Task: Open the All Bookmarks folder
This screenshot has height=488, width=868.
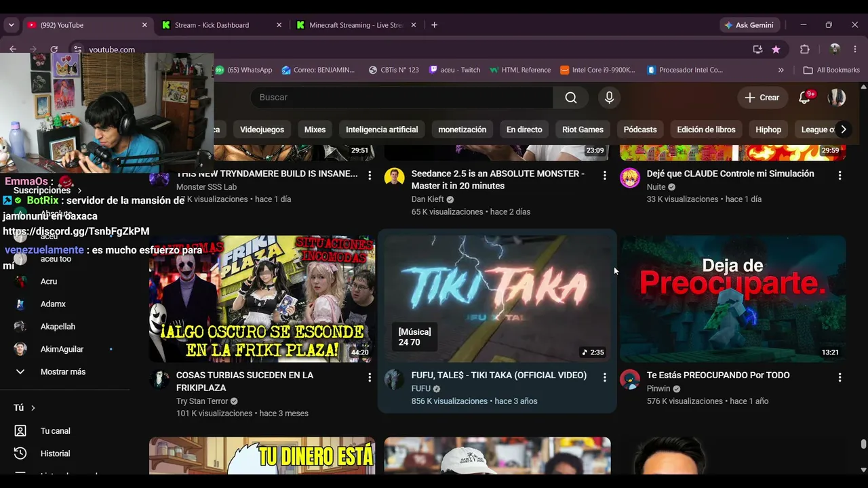Action: click(x=831, y=70)
